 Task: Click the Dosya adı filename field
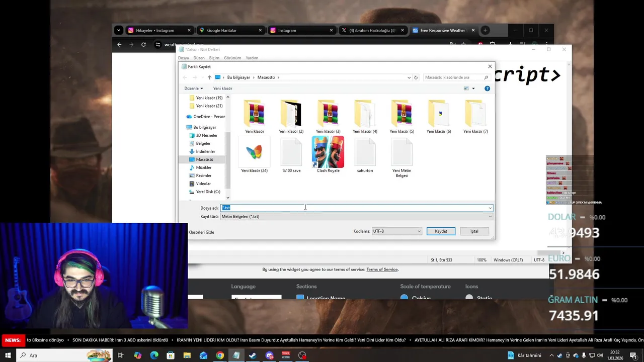pyautogui.click(x=354, y=208)
